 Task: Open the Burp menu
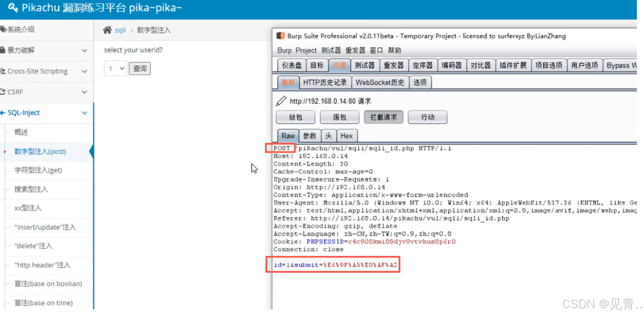(284, 50)
